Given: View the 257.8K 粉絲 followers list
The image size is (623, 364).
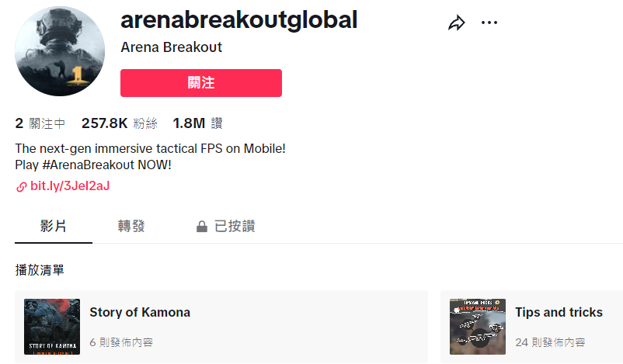Looking at the screenshot, I should point(119,123).
